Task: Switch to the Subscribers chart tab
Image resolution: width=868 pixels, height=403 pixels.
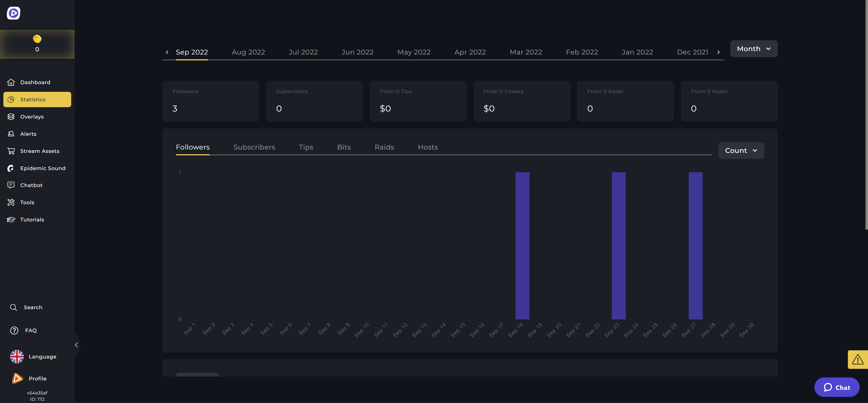Action: pos(254,147)
